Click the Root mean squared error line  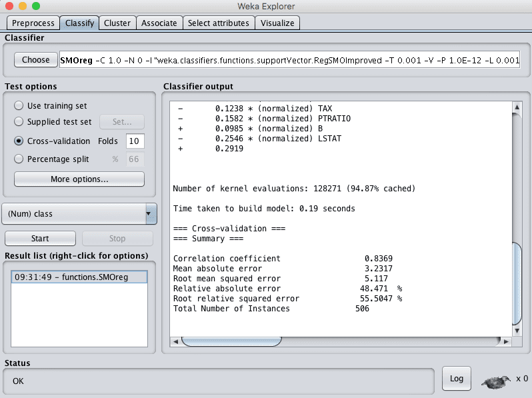(280, 279)
